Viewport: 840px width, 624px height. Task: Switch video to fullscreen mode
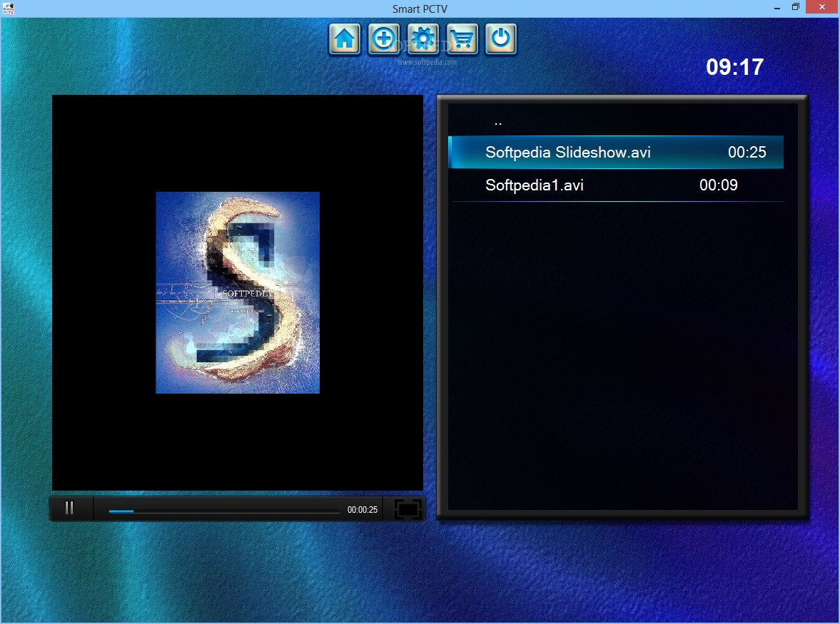[408, 509]
